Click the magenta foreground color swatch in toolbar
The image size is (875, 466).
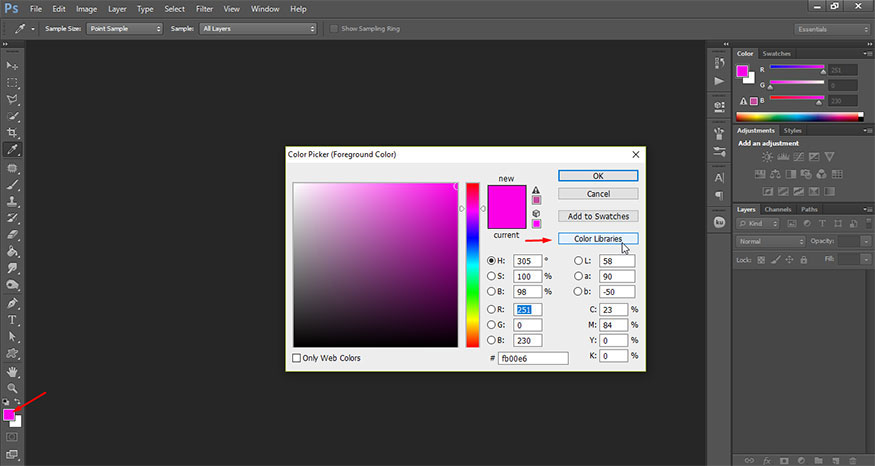(x=9, y=413)
